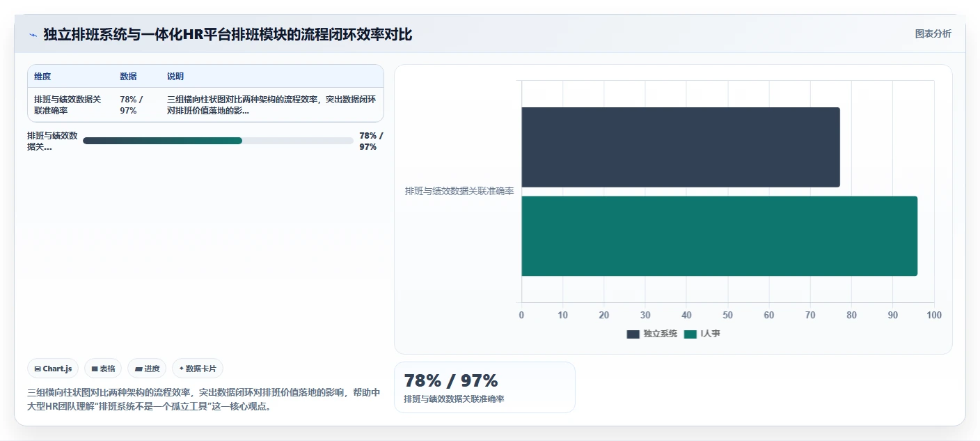The width and height of the screenshot is (980, 441).
Task: Click the 78% / 97% value beside progress bar
Action: (x=371, y=141)
